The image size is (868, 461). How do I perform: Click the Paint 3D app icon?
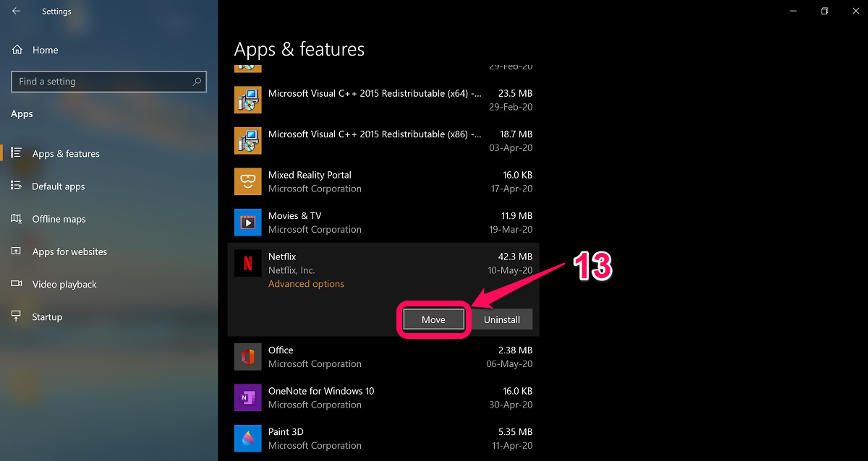[x=247, y=438]
